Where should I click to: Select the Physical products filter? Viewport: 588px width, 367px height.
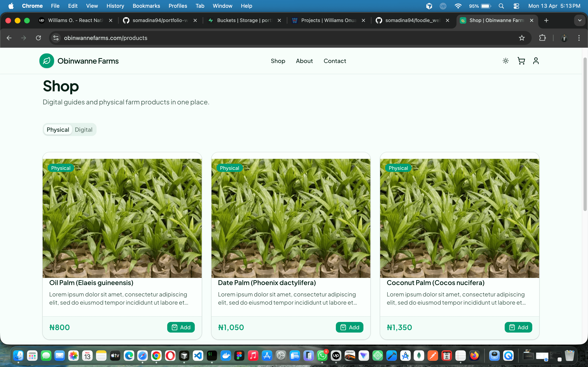point(58,129)
